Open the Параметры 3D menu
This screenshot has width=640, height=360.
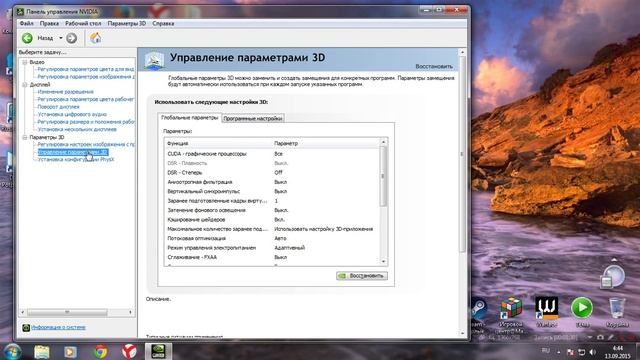click(x=127, y=23)
